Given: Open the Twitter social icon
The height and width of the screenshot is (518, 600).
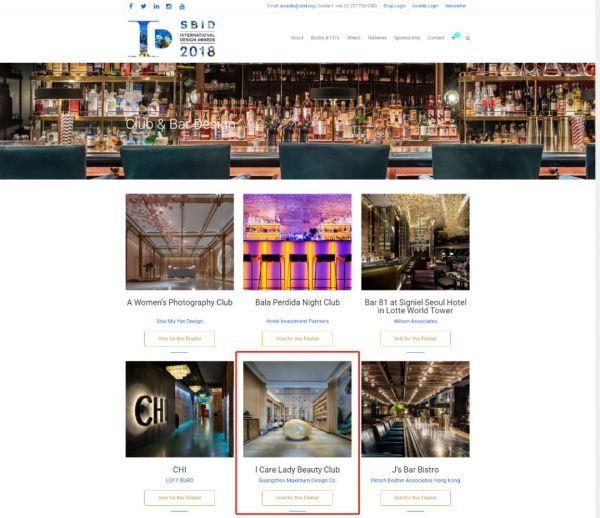Looking at the screenshot, I should click(143, 6).
